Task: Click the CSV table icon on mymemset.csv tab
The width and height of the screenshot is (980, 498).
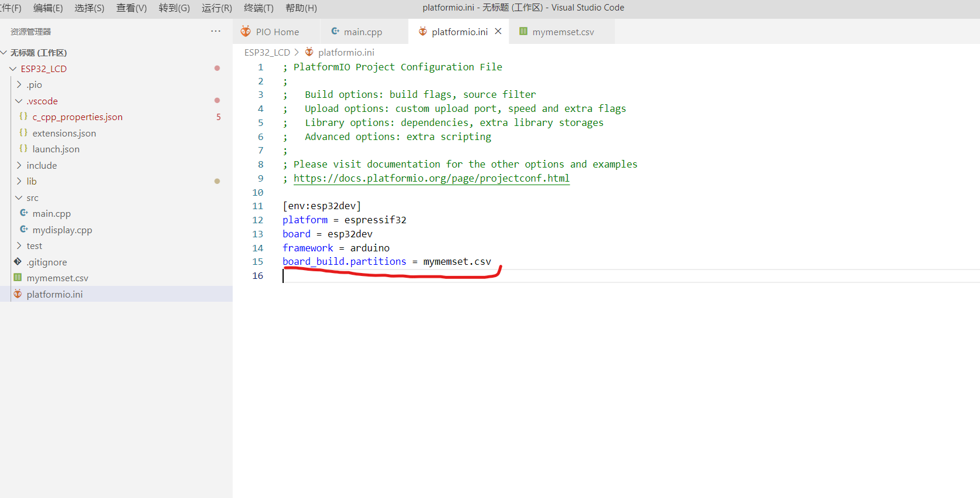Action: click(523, 32)
